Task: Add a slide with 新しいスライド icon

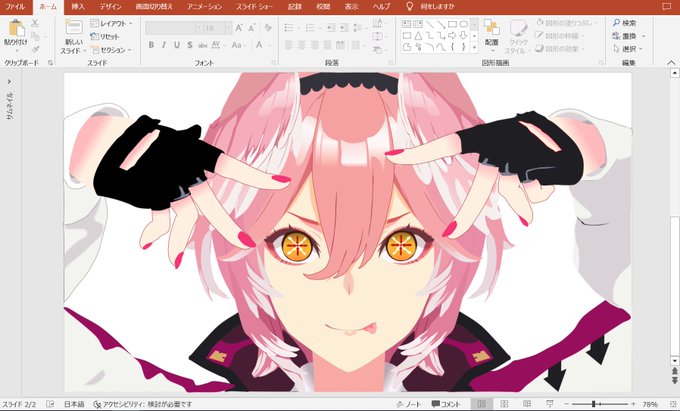Action: click(74, 27)
